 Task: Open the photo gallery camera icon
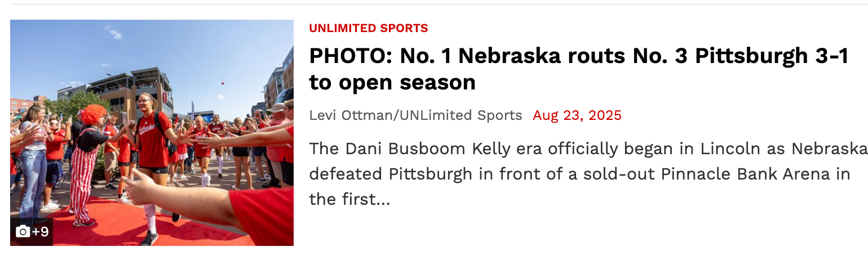23,231
